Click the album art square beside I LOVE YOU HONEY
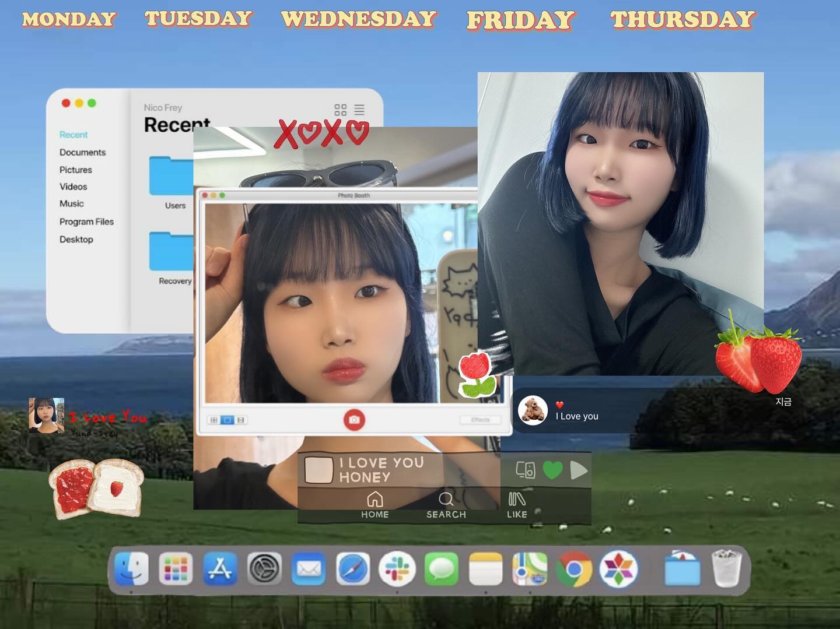 coord(318,470)
